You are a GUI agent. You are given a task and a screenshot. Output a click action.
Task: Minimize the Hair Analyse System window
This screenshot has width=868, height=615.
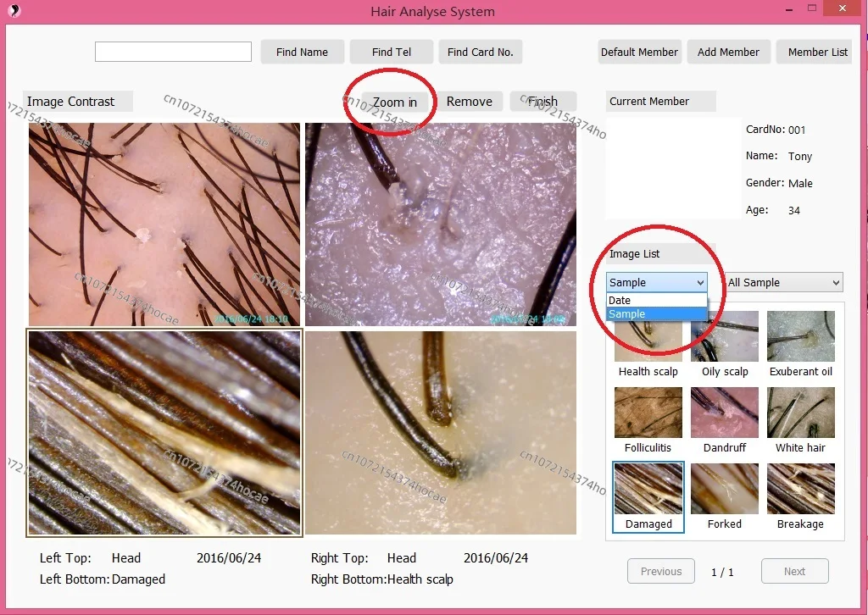[789, 9]
